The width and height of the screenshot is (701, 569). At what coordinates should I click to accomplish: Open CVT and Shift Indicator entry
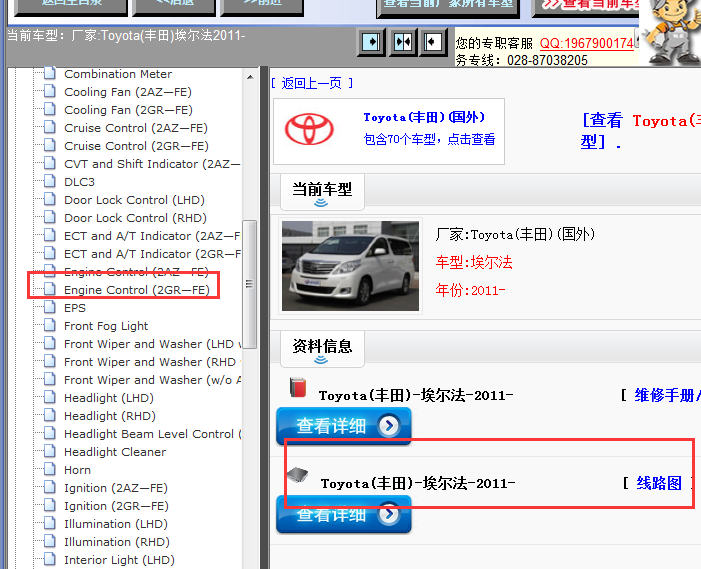pos(152,164)
